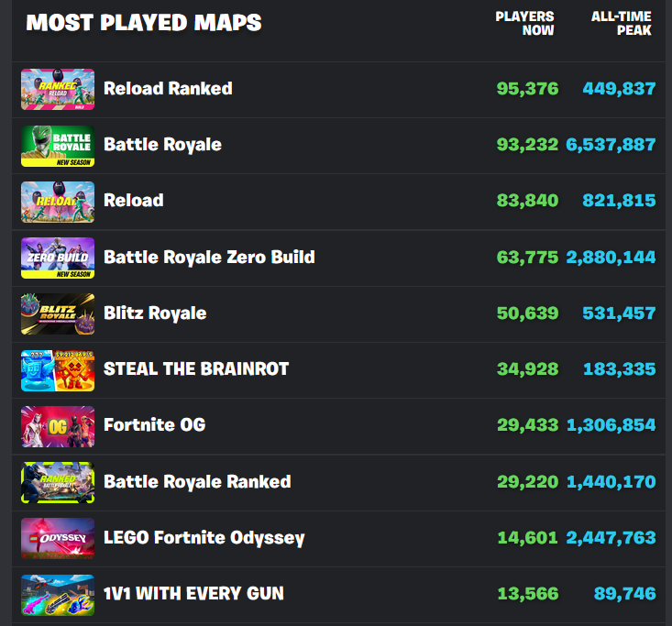Open the LEGO Odyssey thumbnail image

click(x=58, y=539)
